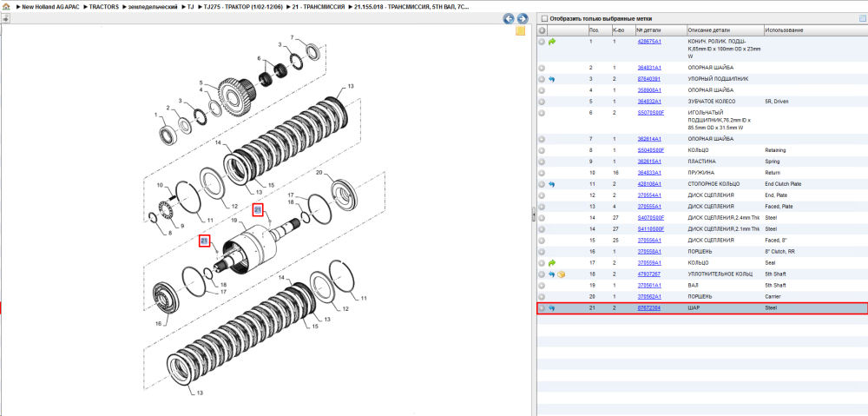The image size is (868, 416).
Task: Click blue arrow icon on row 87640391
Action: [x=551, y=79]
